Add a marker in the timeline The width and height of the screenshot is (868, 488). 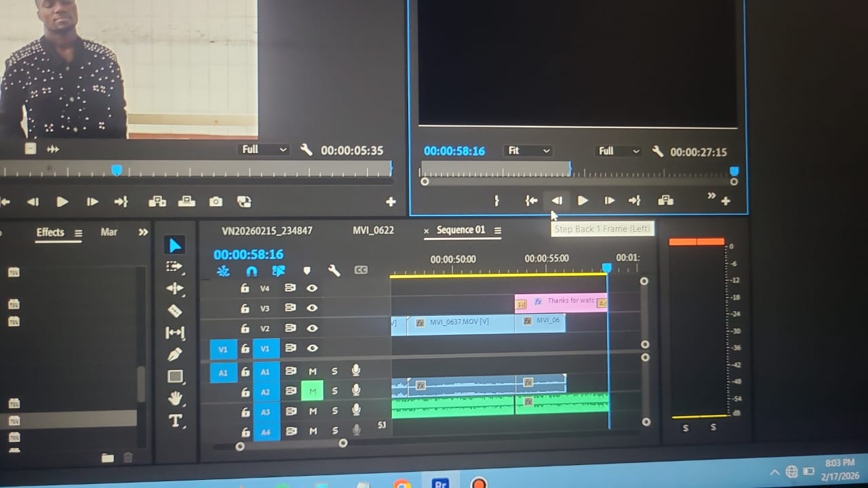point(307,270)
